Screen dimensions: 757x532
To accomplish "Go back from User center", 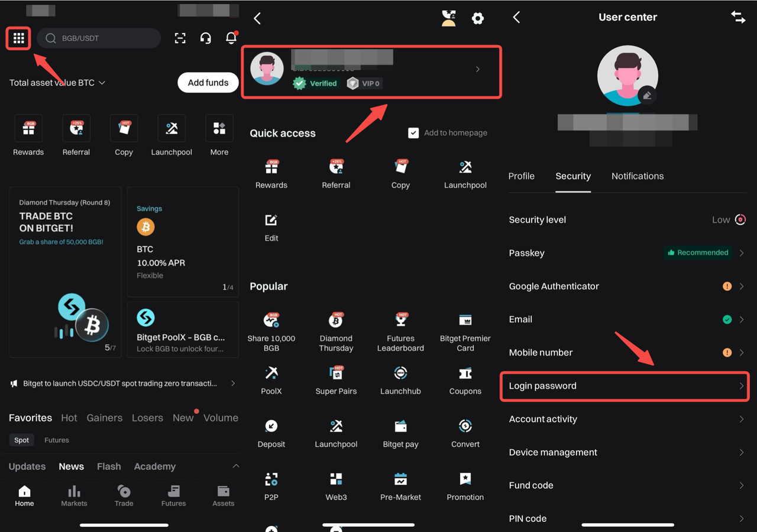I will point(516,17).
